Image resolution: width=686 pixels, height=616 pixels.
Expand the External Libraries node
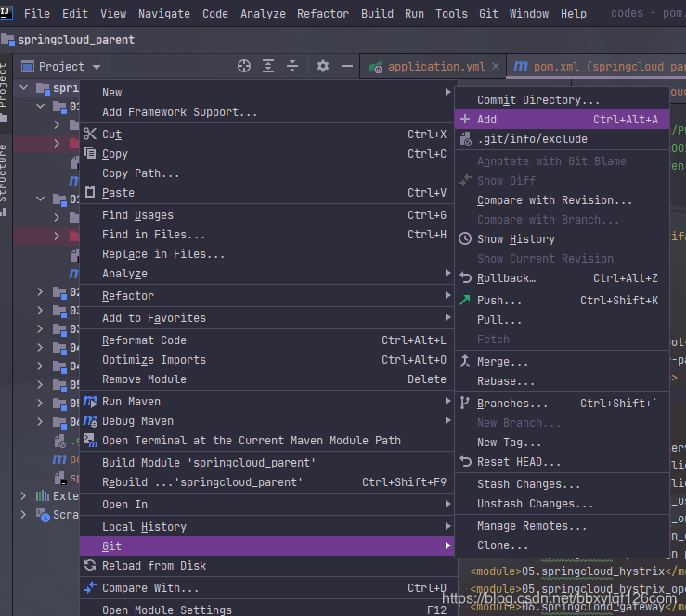tap(23, 495)
